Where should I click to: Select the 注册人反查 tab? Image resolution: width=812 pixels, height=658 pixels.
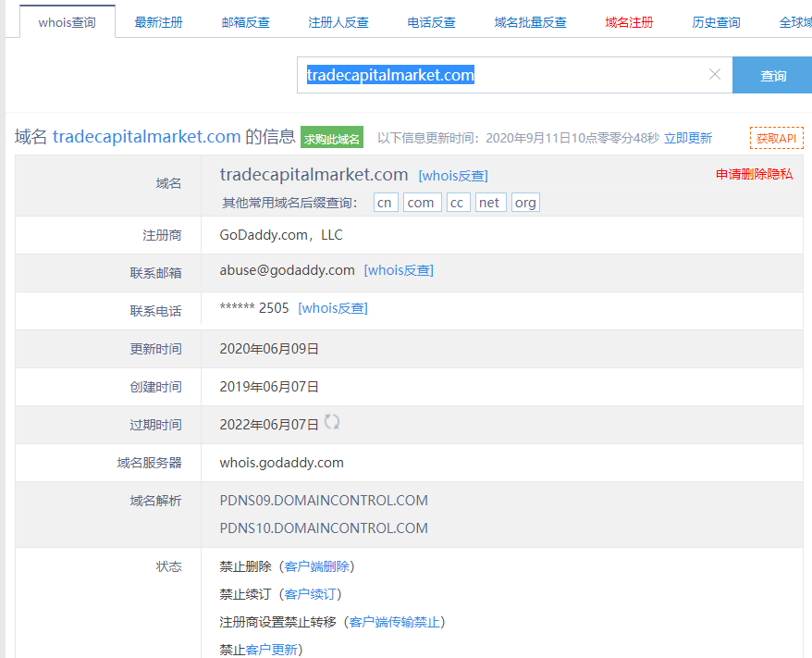click(x=338, y=22)
